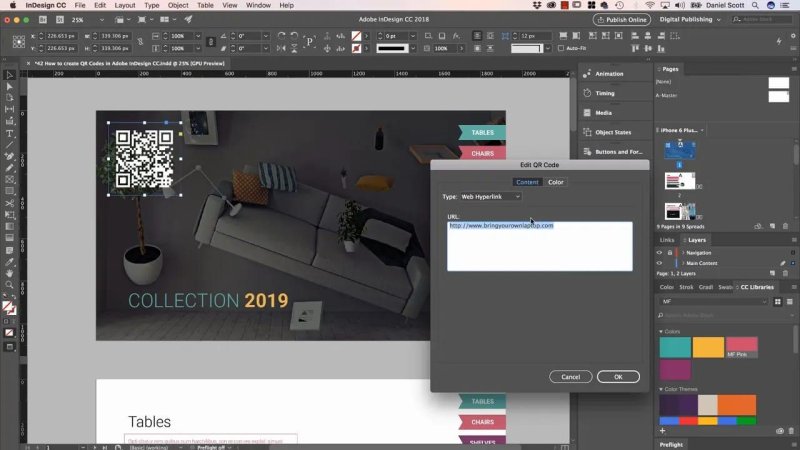Open the Object menu

[178, 5]
